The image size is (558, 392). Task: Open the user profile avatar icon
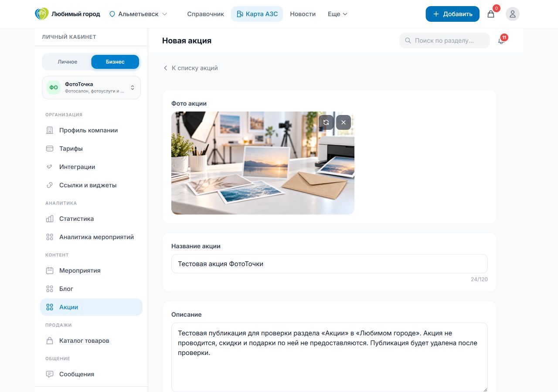(513, 14)
